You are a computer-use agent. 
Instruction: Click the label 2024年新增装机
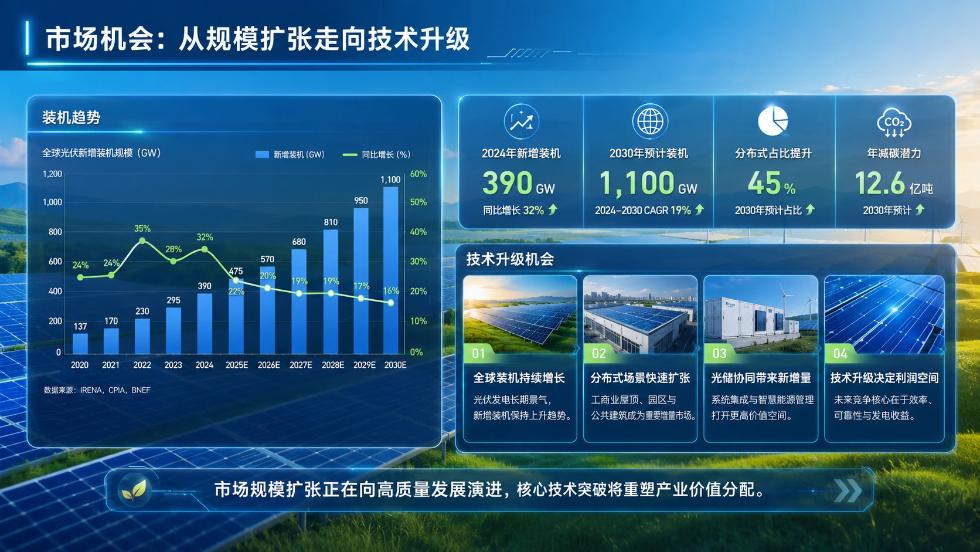pos(521,154)
